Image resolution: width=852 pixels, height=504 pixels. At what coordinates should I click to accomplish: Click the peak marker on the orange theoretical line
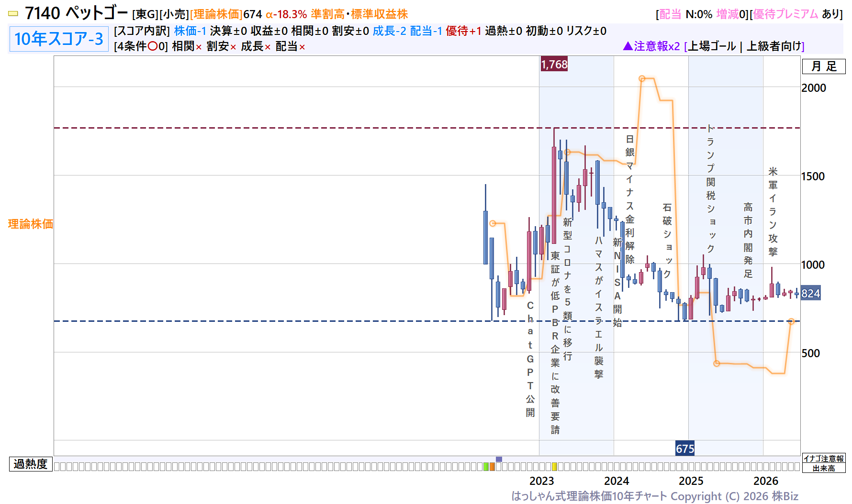tap(642, 78)
